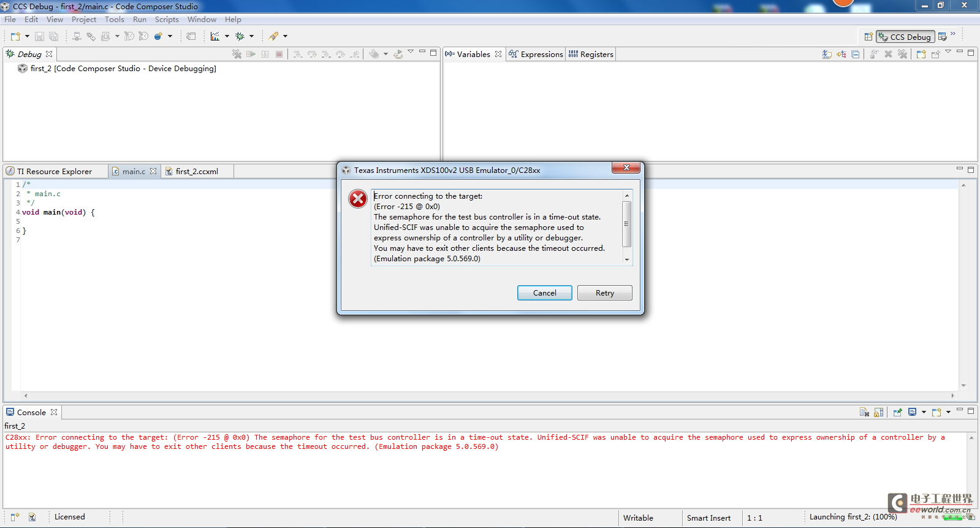
Task: Close the Console view tab
Action: pos(54,413)
